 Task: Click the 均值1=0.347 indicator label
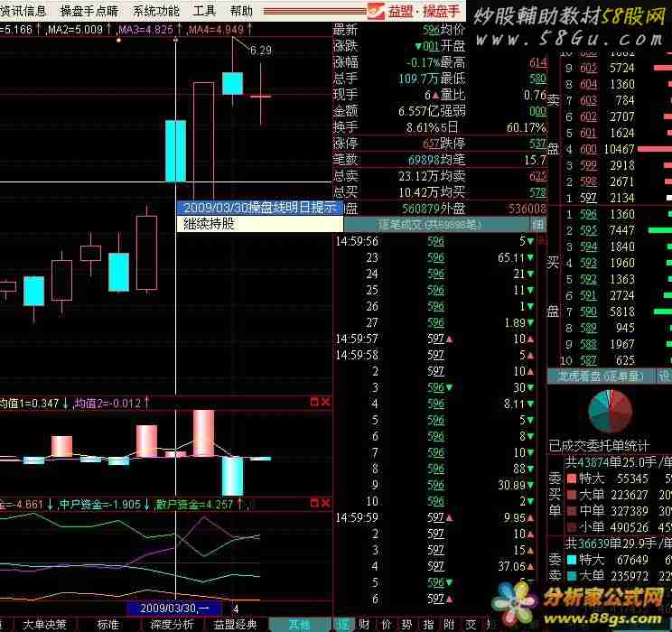[x=29, y=404]
